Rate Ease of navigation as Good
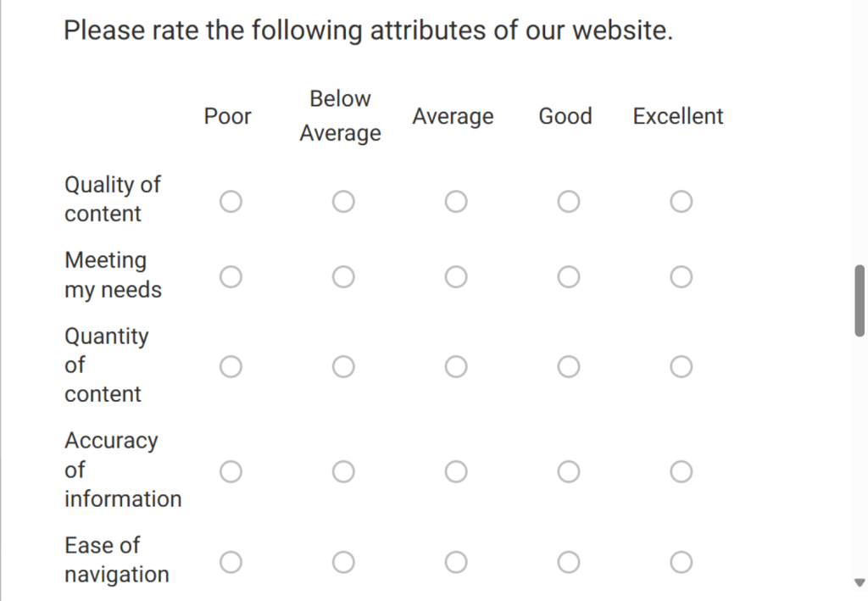 pyautogui.click(x=569, y=561)
